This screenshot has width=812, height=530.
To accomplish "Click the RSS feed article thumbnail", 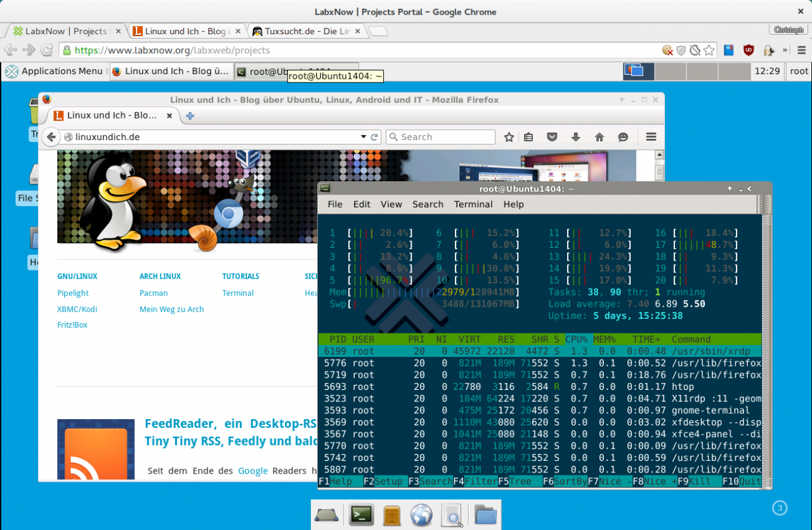I will coord(96,449).
